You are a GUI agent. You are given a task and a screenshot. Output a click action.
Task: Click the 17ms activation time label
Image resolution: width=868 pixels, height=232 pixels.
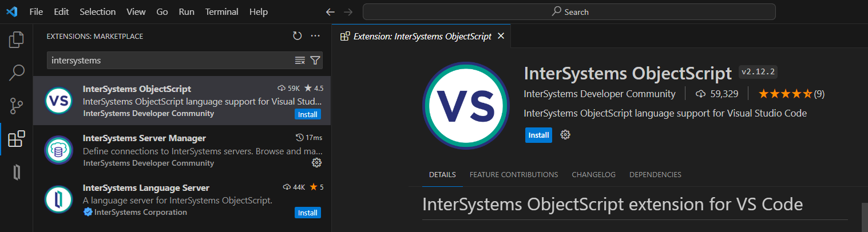click(309, 138)
